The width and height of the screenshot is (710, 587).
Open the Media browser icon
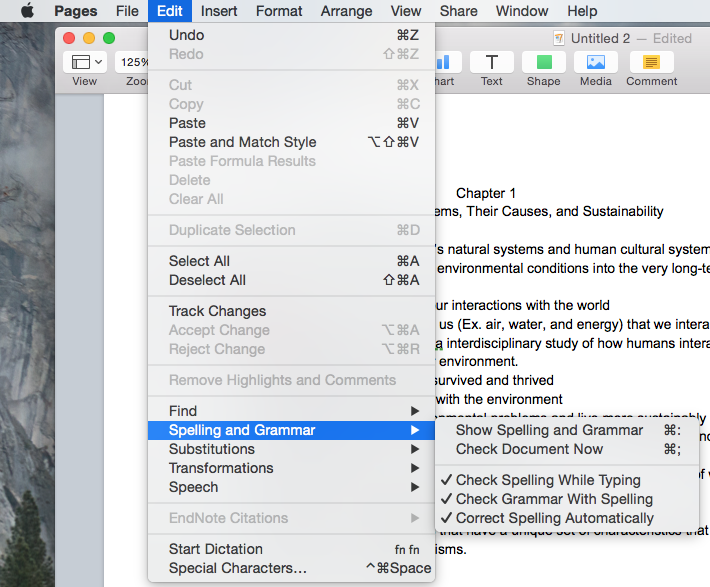596,62
